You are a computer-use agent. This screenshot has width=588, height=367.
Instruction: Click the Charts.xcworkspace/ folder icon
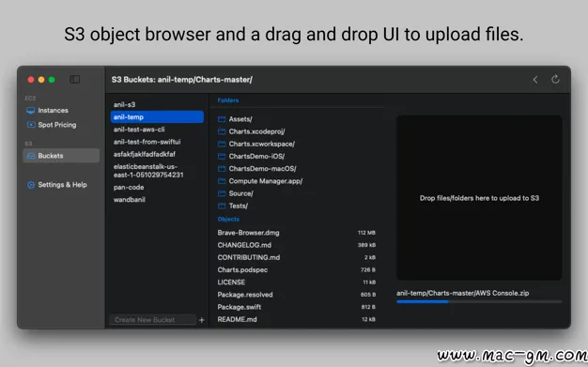coord(222,144)
